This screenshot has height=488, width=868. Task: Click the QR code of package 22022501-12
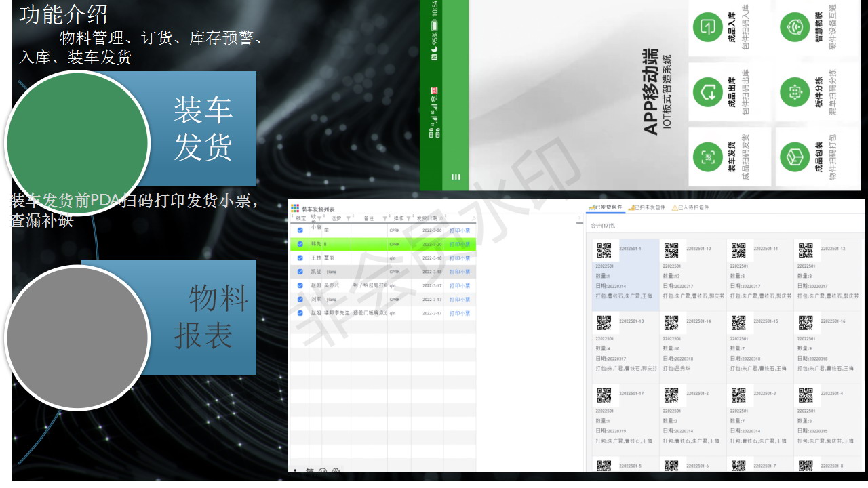[x=805, y=251]
